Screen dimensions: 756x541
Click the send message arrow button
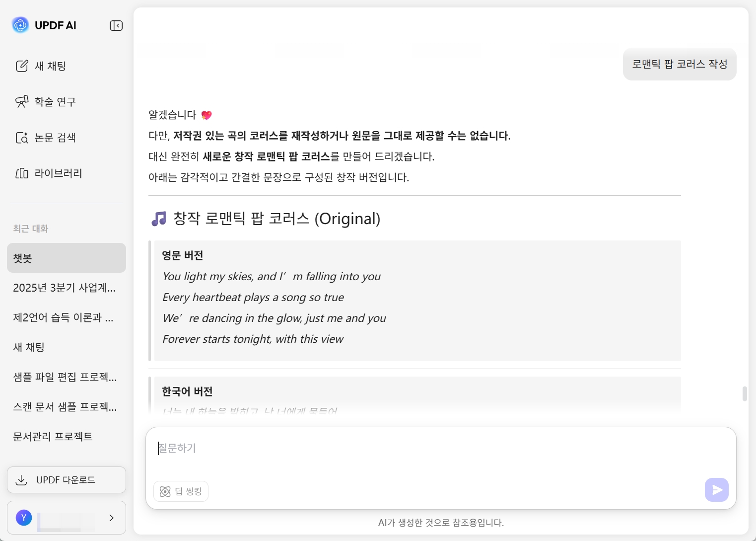click(716, 490)
